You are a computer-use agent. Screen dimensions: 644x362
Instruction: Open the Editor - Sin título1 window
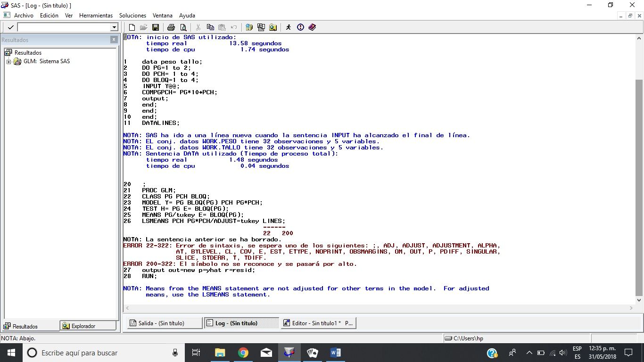tap(318, 323)
